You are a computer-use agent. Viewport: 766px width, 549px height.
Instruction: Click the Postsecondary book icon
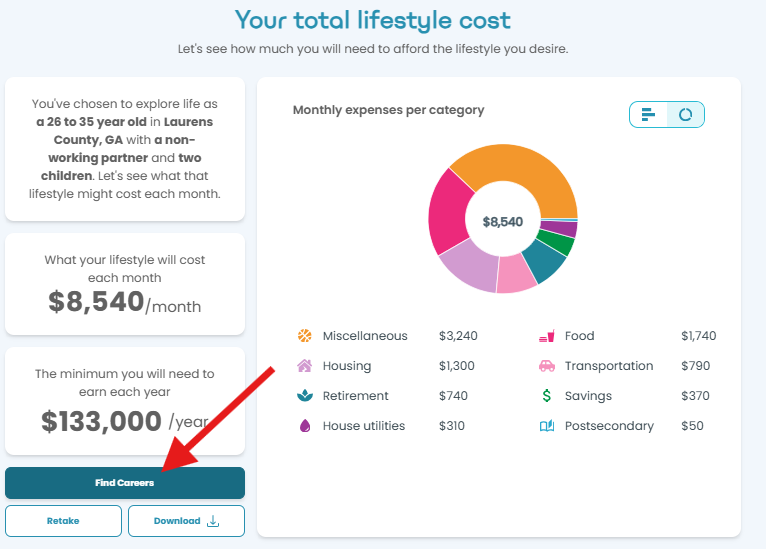(x=547, y=426)
